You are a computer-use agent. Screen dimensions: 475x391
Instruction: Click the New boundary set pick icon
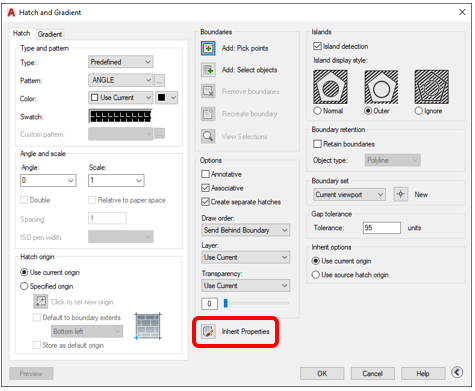tap(401, 194)
